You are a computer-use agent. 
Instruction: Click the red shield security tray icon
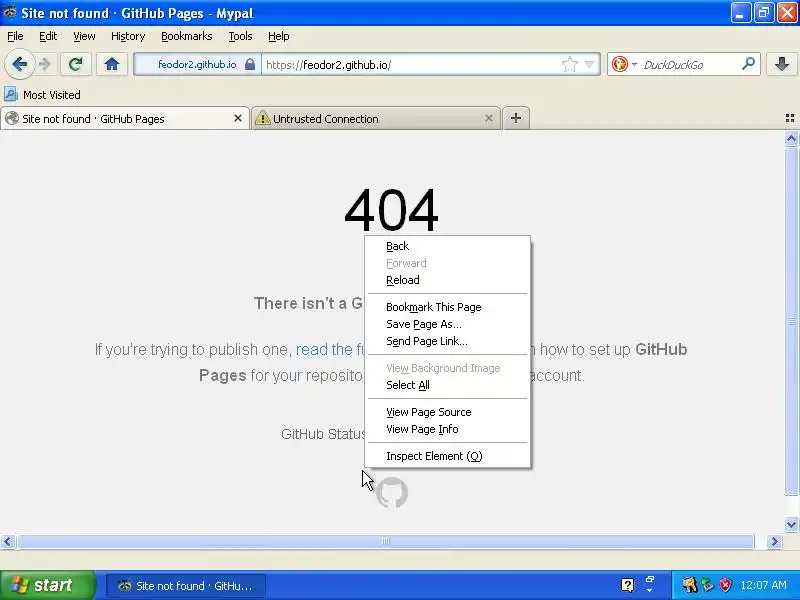pyautogui.click(x=726, y=585)
